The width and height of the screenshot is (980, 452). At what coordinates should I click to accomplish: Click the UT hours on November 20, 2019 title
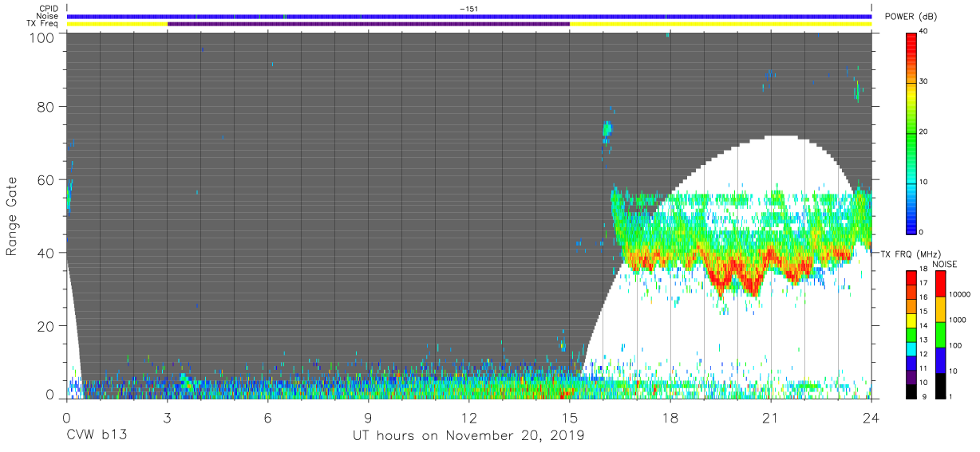(469, 436)
